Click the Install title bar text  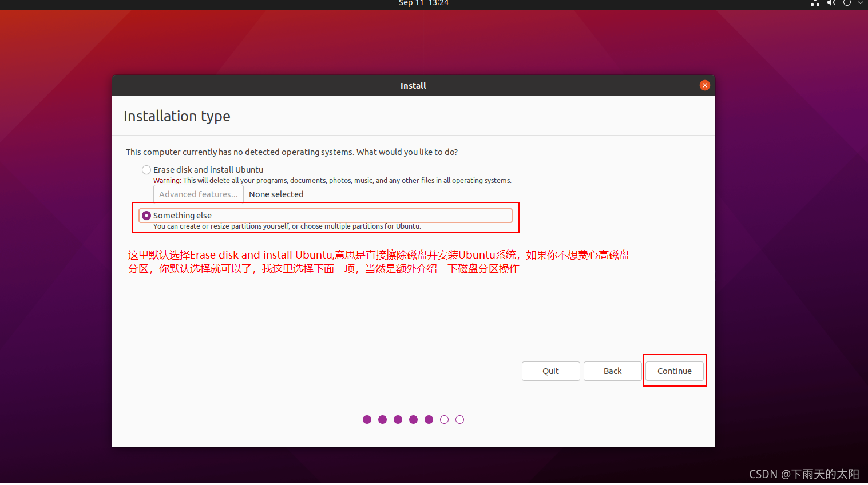(413, 86)
